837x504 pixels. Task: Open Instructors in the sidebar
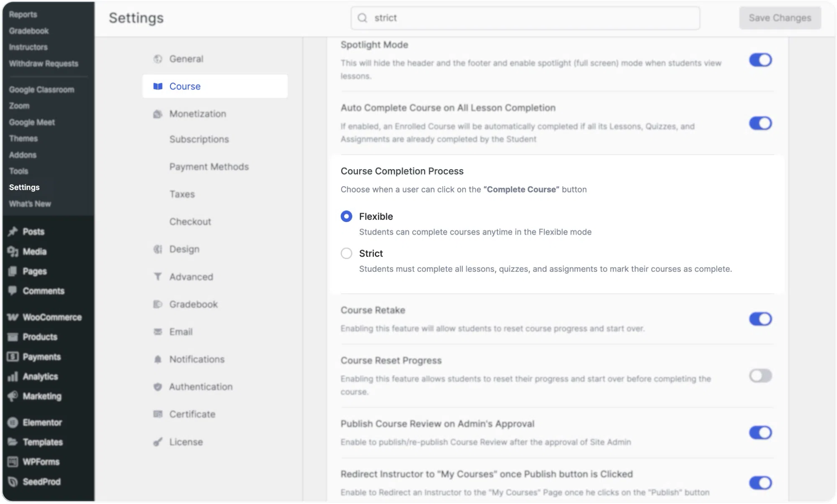[x=28, y=47]
